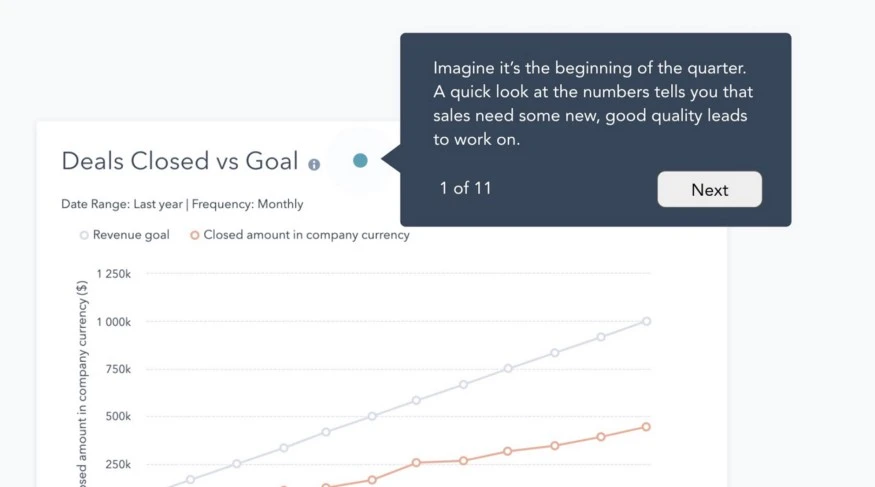
Task: Click the Revenue goal point on the 250k line
Action: (237, 464)
